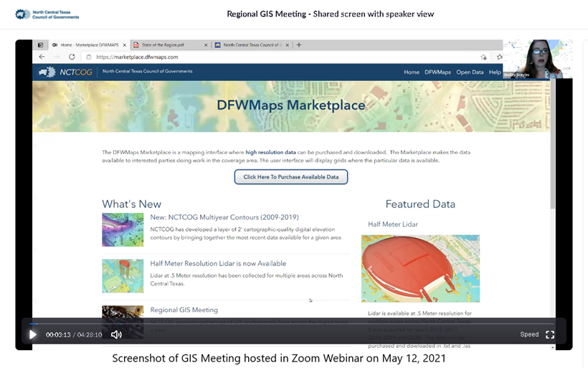Open the Speed playback option
This screenshot has height=368, width=588.
(x=529, y=334)
